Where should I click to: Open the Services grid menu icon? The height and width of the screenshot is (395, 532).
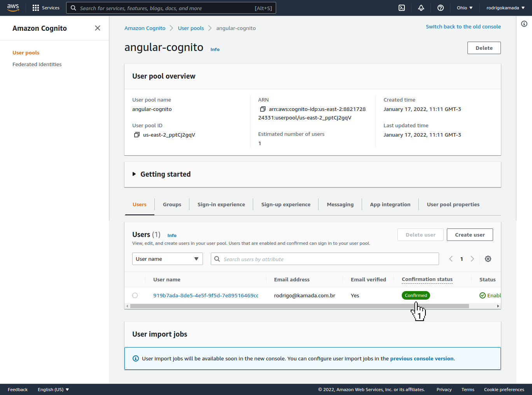[x=36, y=8]
